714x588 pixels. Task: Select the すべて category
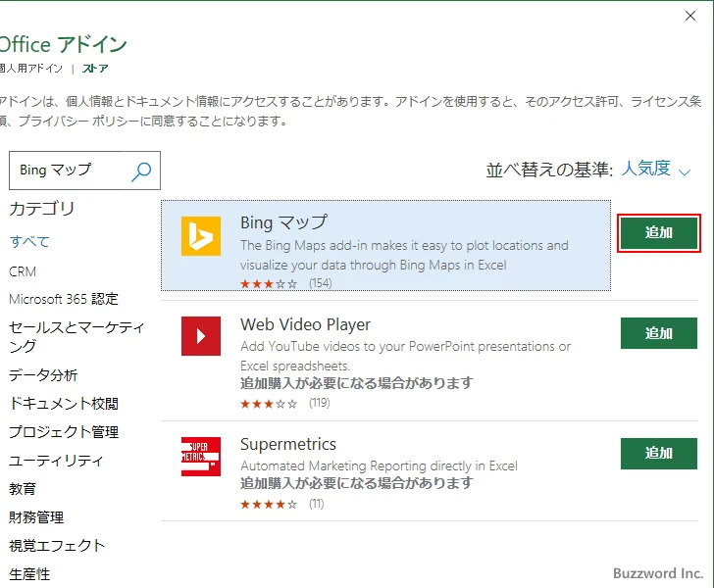29,241
